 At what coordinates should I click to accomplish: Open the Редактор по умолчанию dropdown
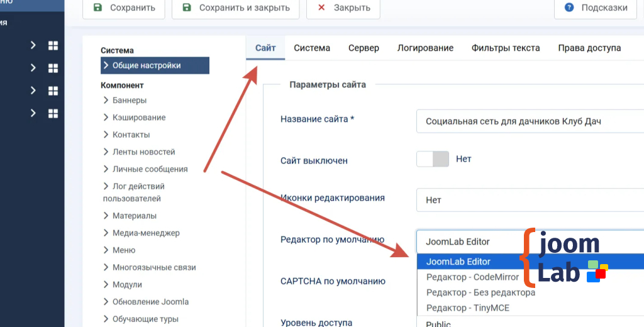(530, 241)
